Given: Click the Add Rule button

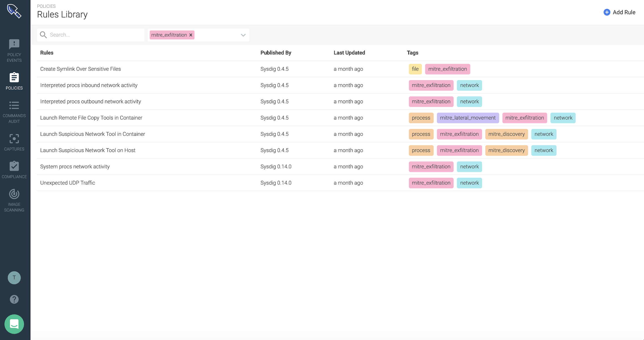Looking at the screenshot, I should (624, 12).
